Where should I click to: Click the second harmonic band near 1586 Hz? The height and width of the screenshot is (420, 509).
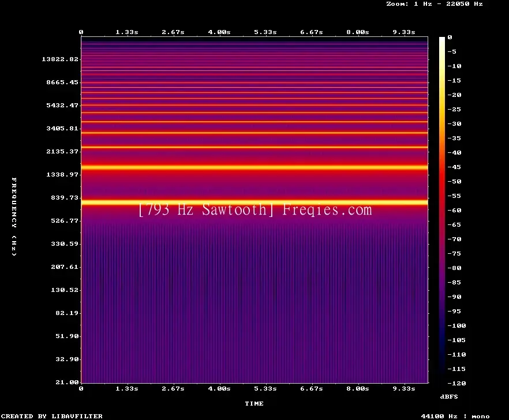(254, 167)
